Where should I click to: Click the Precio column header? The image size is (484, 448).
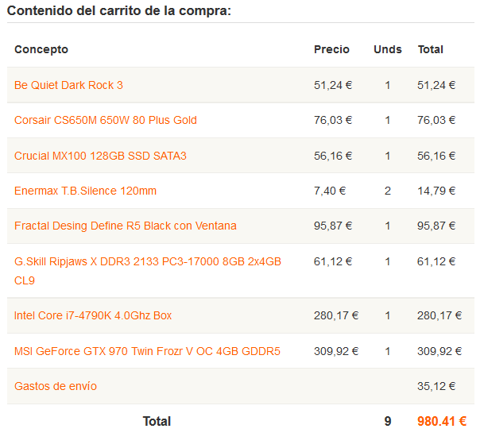click(x=331, y=49)
